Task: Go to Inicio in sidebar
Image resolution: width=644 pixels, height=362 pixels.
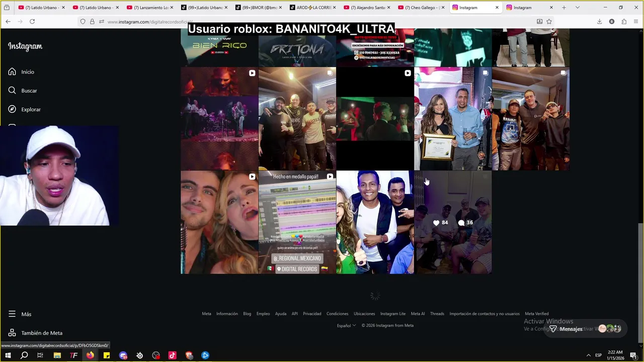Action: coord(21,72)
